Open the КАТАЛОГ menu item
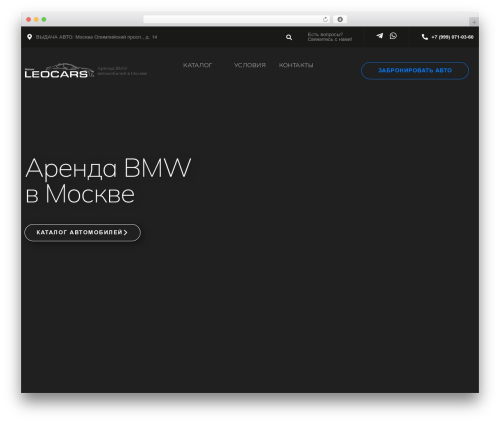The image size is (500, 423). coord(197,65)
